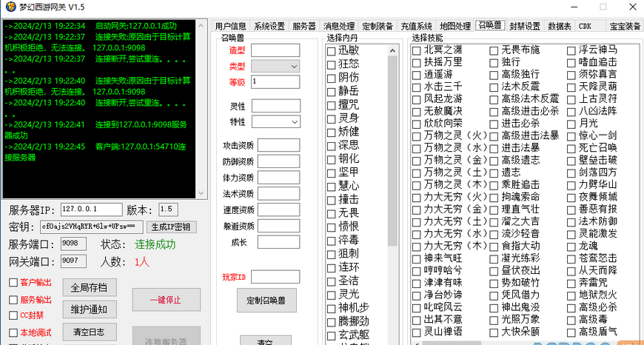Click the 灵性 input field
This screenshot has height=345, width=644.
[x=275, y=106]
